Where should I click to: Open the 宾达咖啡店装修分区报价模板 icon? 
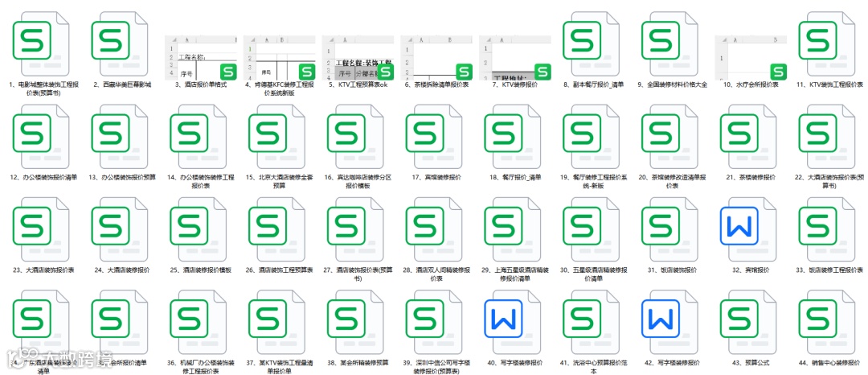[356, 138]
